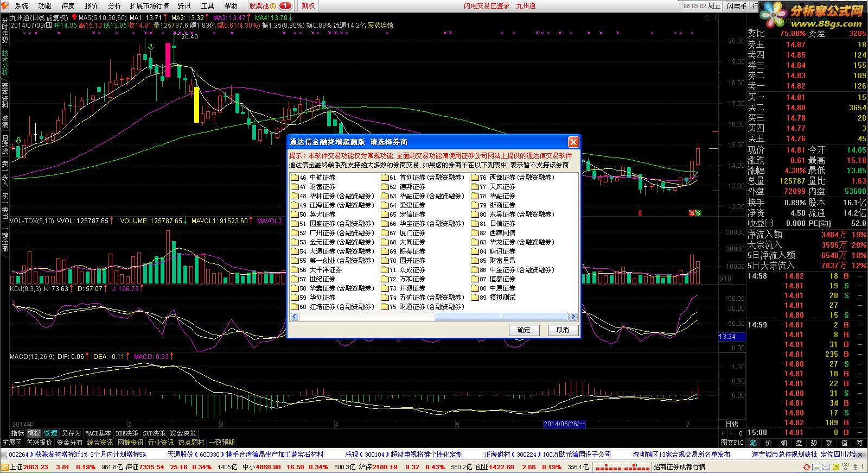The width and height of the screenshot is (868, 473).
Task: Confirm with the 确定 button
Action: [x=524, y=330]
